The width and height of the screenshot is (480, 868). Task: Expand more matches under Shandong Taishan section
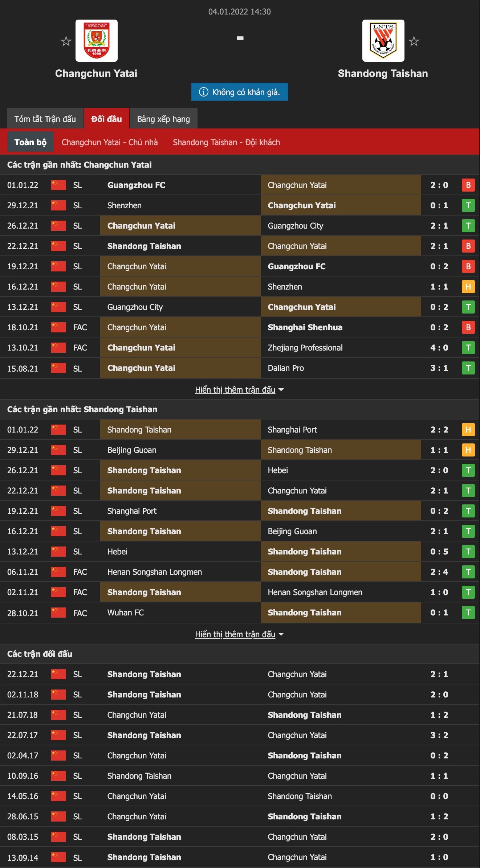239,634
